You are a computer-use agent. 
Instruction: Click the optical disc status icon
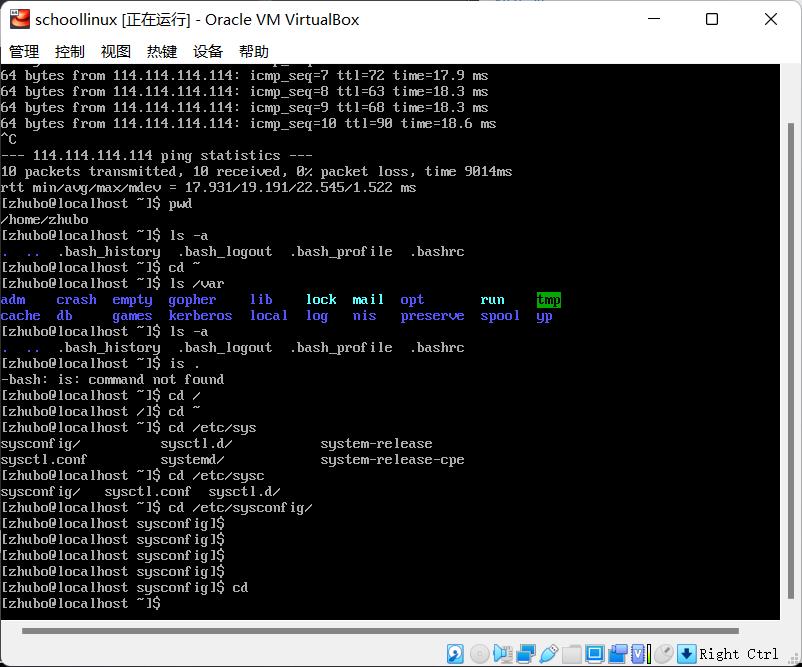click(479, 653)
